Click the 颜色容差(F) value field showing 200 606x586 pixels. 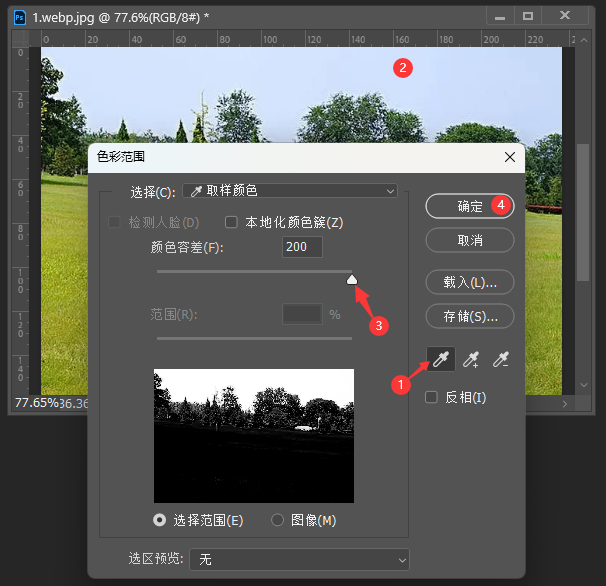click(x=302, y=247)
